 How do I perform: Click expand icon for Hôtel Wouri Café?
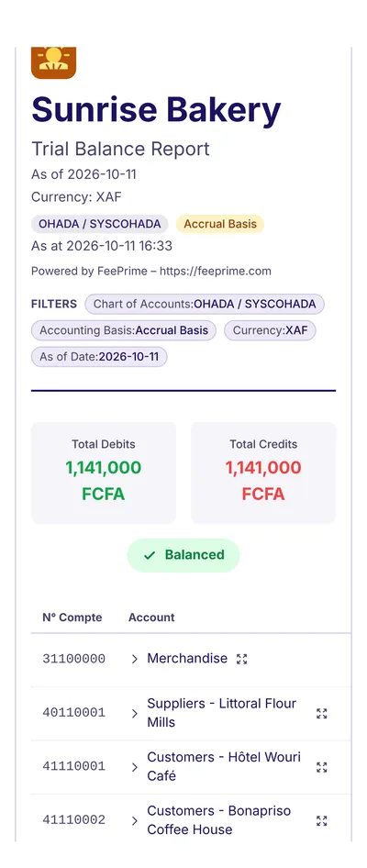tap(322, 767)
